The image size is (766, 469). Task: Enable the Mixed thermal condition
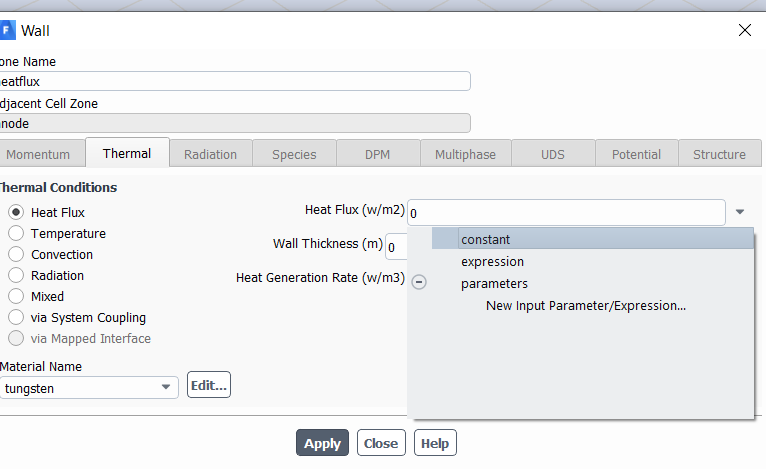(x=16, y=296)
